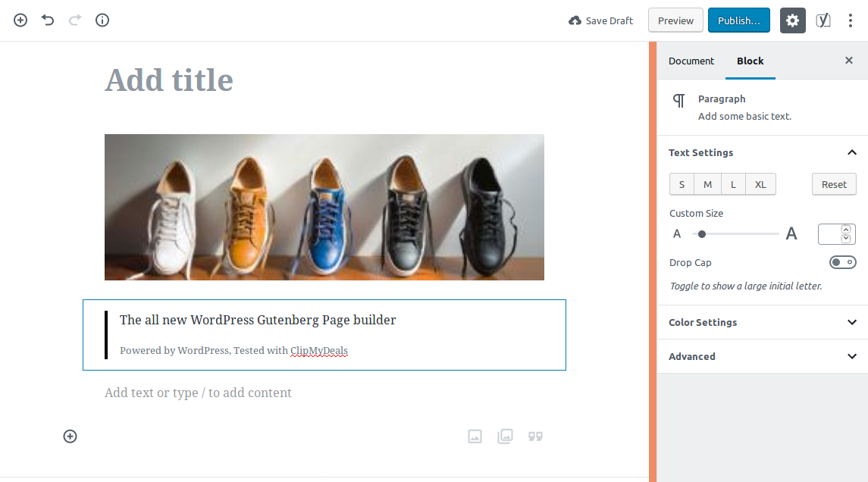Image resolution: width=868 pixels, height=482 pixels.
Task: Open the Yoast SEO sidebar icon
Action: coord(823,20)
